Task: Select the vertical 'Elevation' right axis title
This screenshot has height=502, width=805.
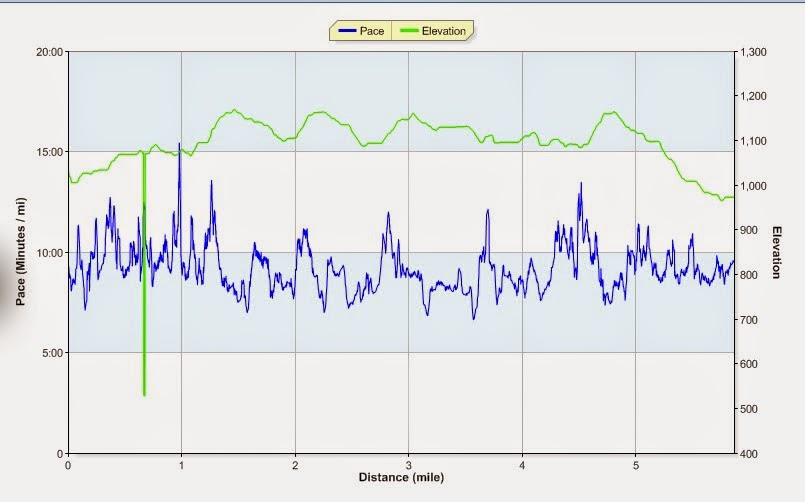Action: tap(776, 253)
